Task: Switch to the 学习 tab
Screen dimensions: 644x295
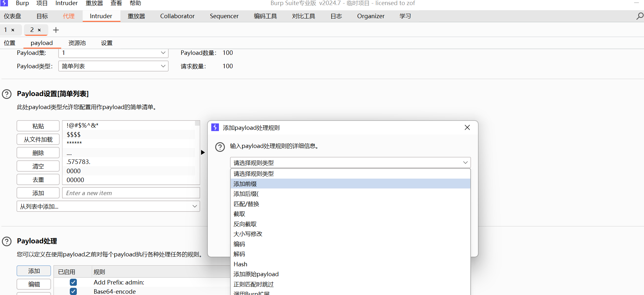Action: point(405,16)
